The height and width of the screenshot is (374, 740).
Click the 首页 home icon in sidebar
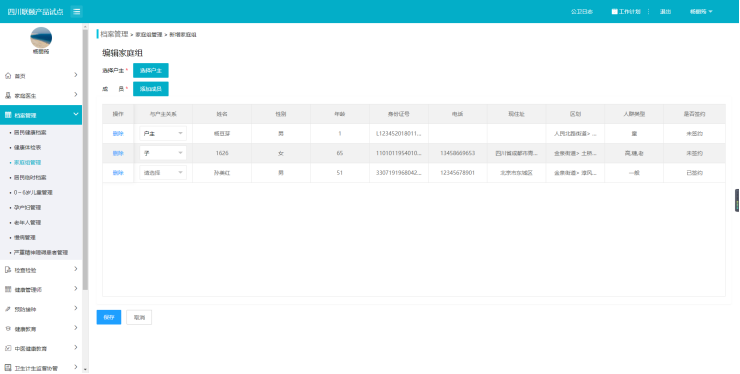click(8, 76)
